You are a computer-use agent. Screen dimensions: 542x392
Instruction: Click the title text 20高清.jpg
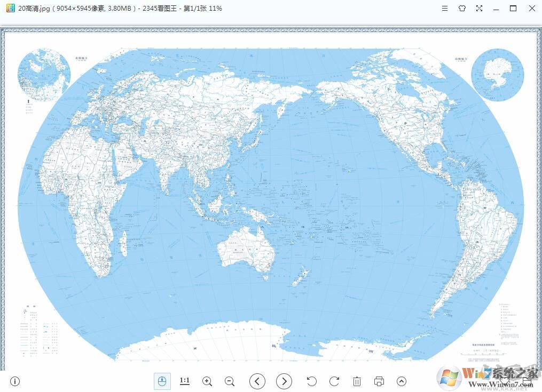tap(34, 9)
